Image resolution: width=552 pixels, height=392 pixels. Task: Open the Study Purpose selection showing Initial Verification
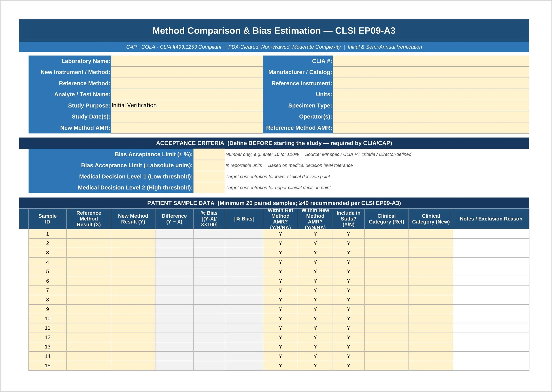[x=186, y=106]
